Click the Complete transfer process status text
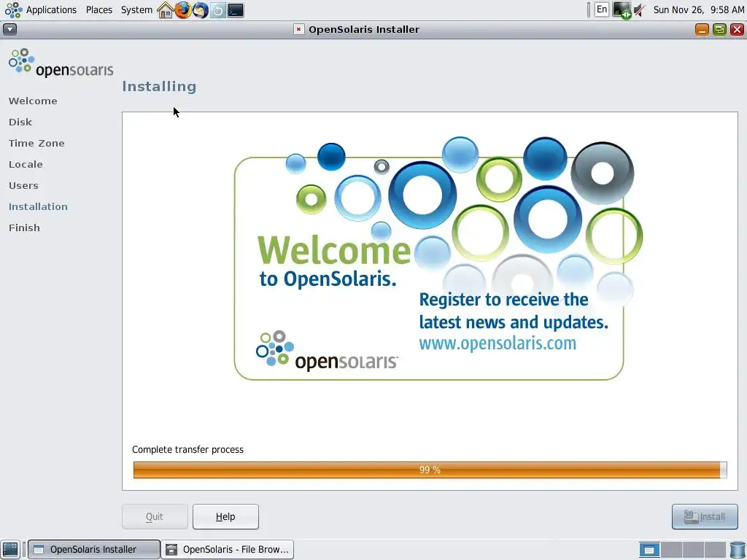747x560 pixels. (187, 449)
